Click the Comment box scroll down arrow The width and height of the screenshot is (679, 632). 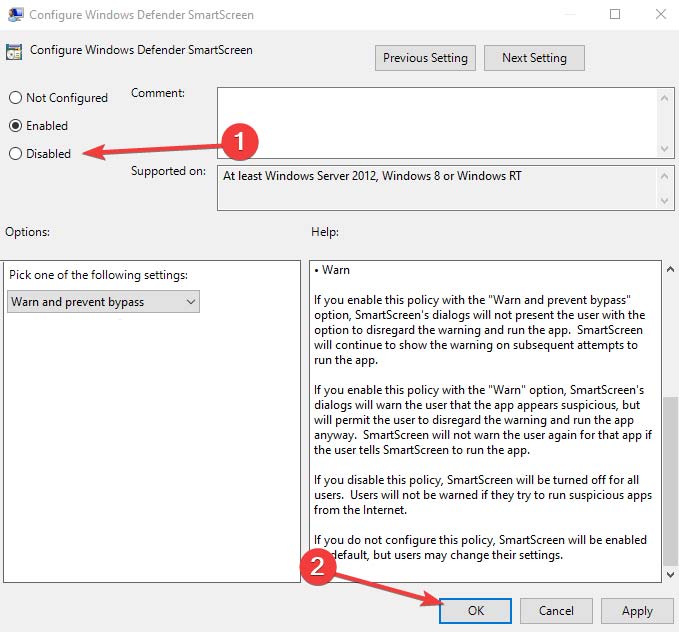click(x=664, y=149)
